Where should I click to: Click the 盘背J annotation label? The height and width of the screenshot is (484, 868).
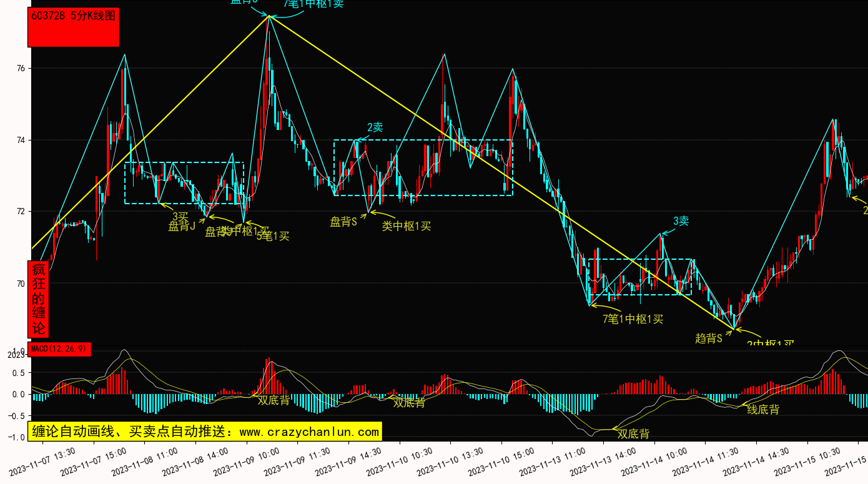pos(182,227)
